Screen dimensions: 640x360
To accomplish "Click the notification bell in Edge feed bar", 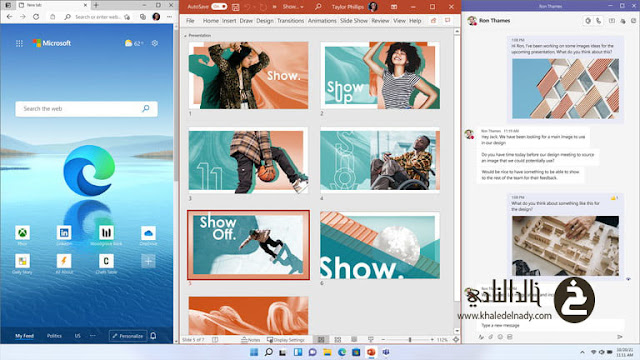I will point(153,336).
